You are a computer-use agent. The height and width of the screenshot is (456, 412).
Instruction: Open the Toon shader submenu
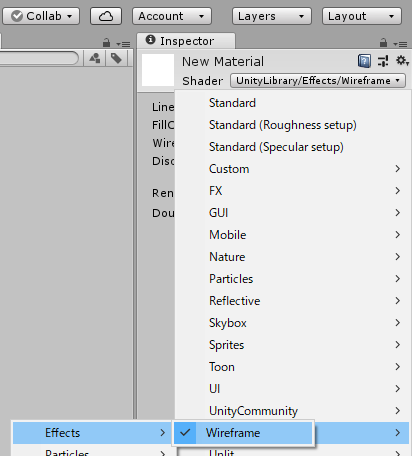tap(292, 367)
